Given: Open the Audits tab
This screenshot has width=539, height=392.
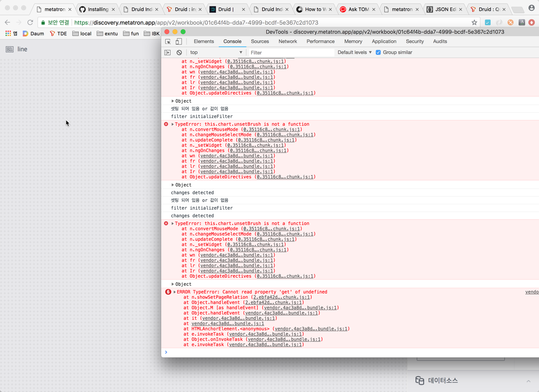Looking at the screenshot, I should pyautogui.click(x=440, y=41).
